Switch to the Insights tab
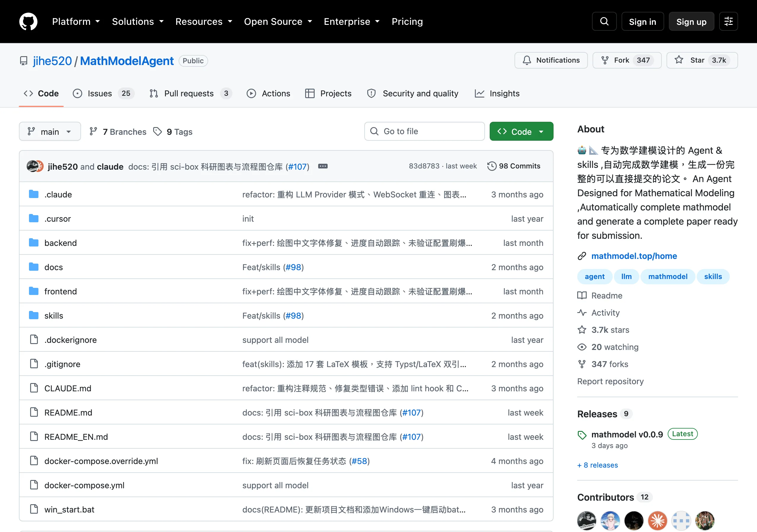757x532 pixels. tap(497, 93)
